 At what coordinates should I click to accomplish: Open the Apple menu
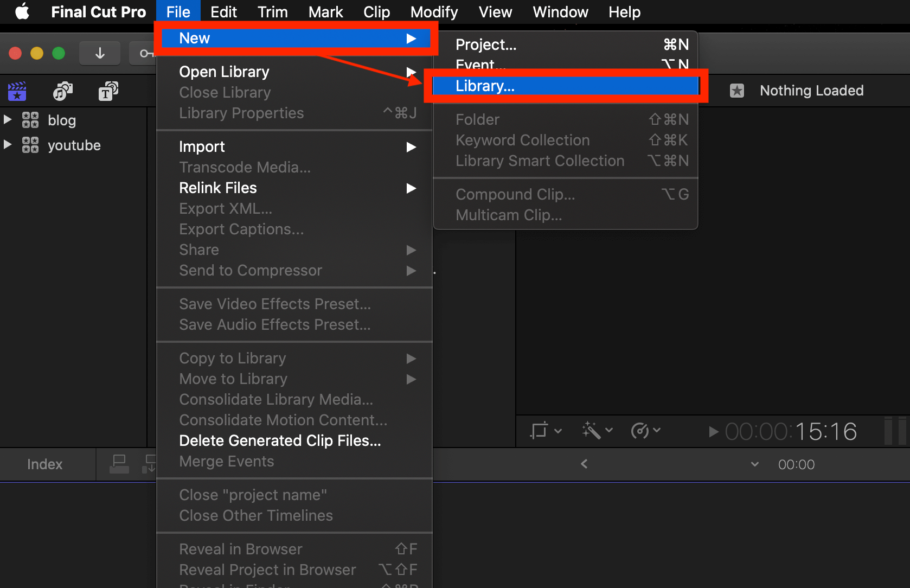22,11
